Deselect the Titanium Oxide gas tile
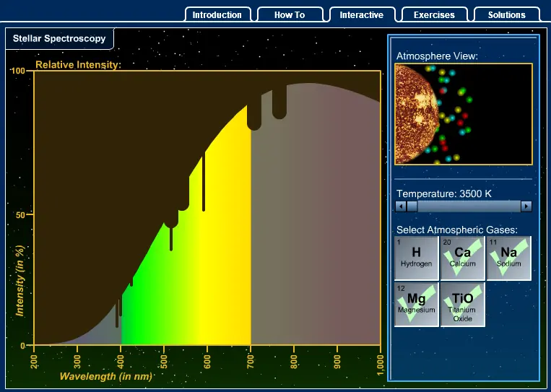This screenshot has height=392, width=551. coord(462,305)
